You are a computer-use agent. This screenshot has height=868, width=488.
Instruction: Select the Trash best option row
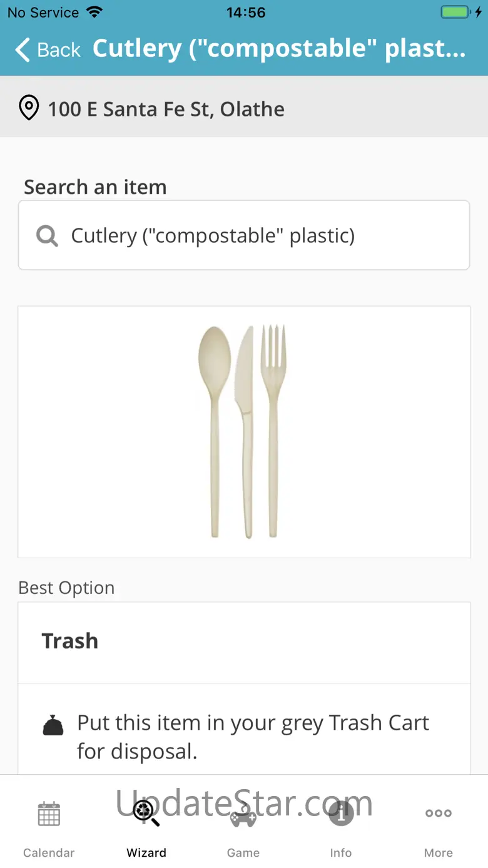(x=244, y=641)
